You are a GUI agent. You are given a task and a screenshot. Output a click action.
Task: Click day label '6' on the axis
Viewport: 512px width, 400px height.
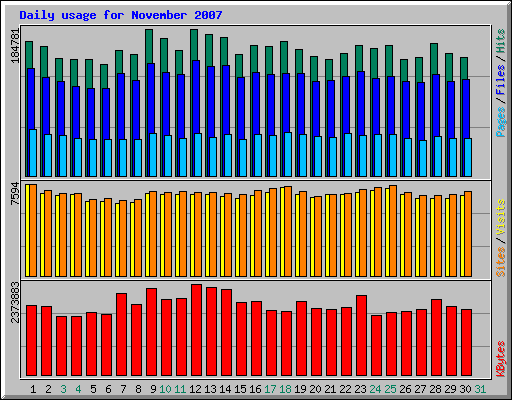[x=108, y=389]
